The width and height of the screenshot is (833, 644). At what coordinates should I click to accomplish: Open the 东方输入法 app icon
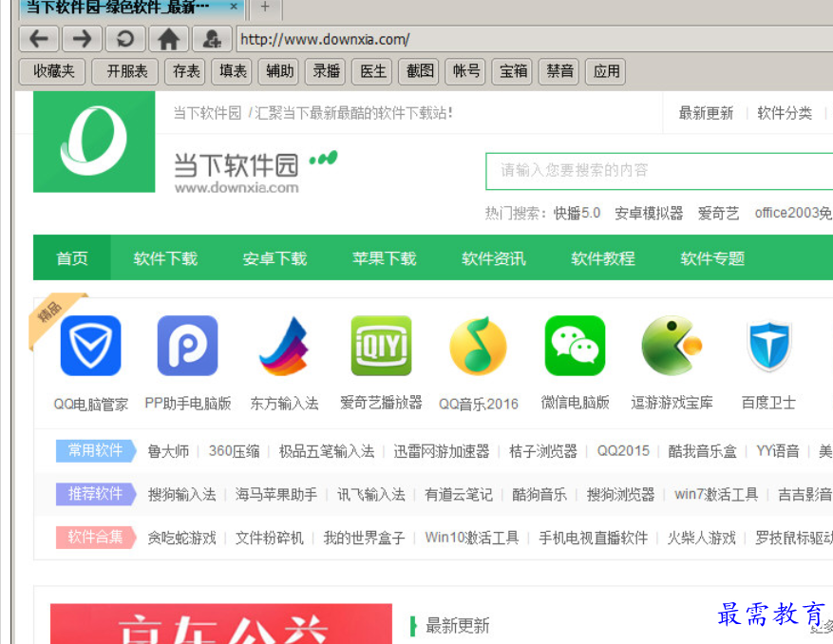pyautogui.click(x=284, y=346)
